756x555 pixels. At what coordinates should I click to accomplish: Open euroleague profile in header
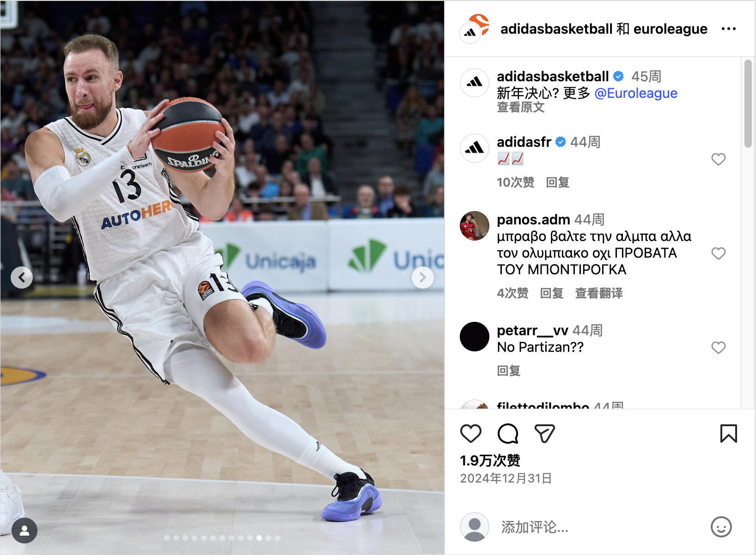(x=670, y=29)
